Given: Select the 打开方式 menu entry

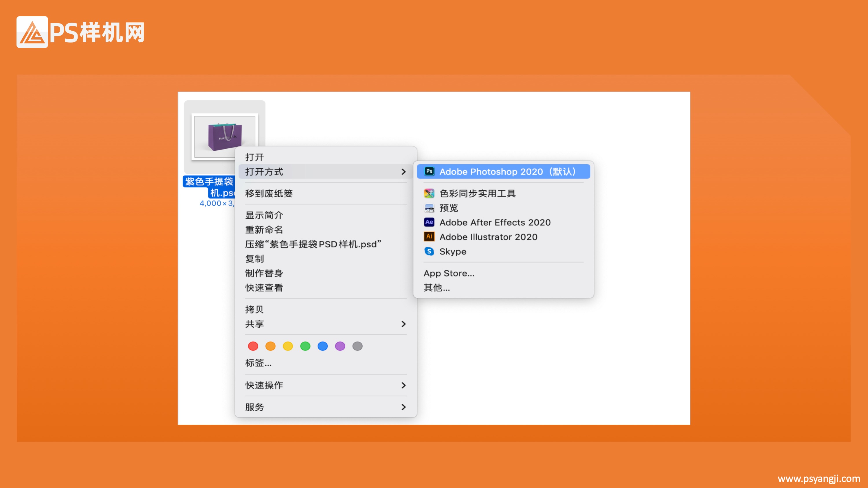Looking at the screenshot, I should [x=326, y=172].
